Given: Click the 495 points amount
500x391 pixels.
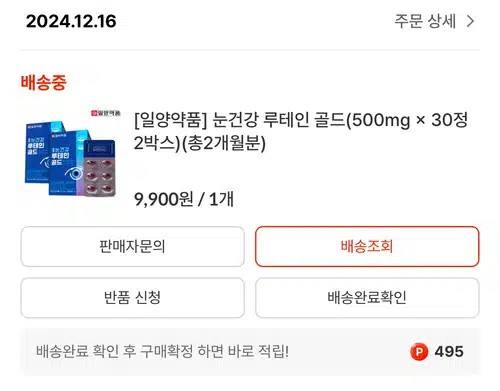Looking at the screenshot, I should pyautogui.click(x=449, y=352).
